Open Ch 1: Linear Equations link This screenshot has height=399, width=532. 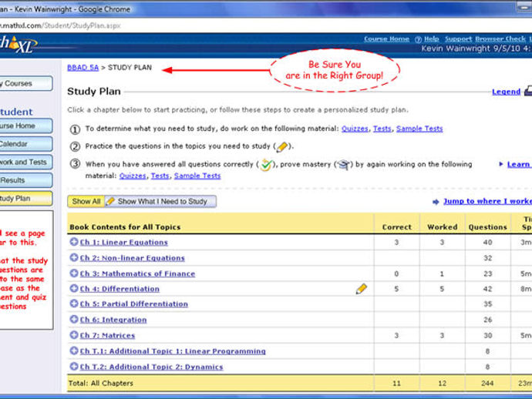tap(124, 243)
